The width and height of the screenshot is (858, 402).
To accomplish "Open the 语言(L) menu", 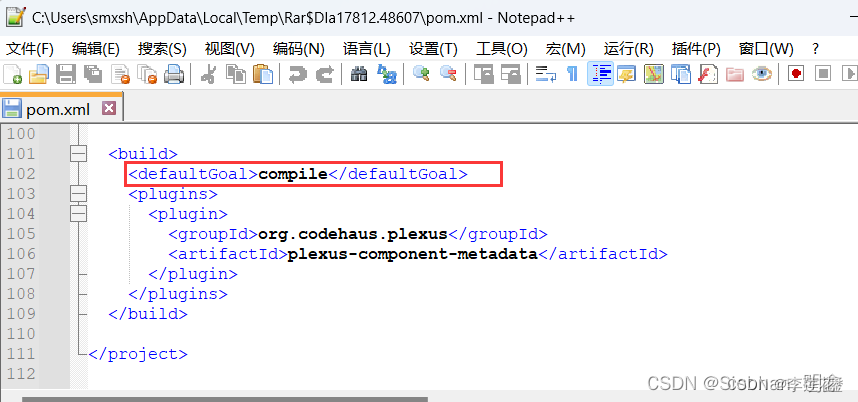I will (x=367, y=49).
